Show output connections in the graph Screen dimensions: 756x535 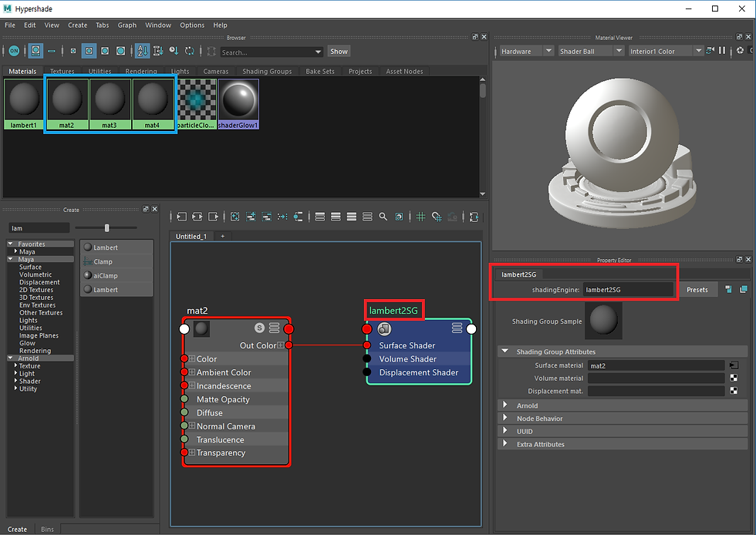[x=213, y=217]
